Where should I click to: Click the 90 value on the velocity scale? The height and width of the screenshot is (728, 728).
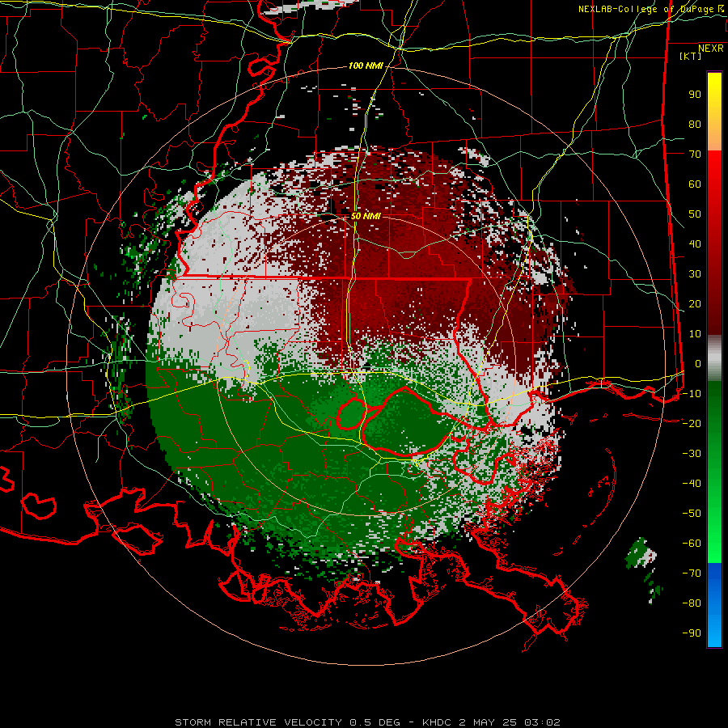pos(695,95)
